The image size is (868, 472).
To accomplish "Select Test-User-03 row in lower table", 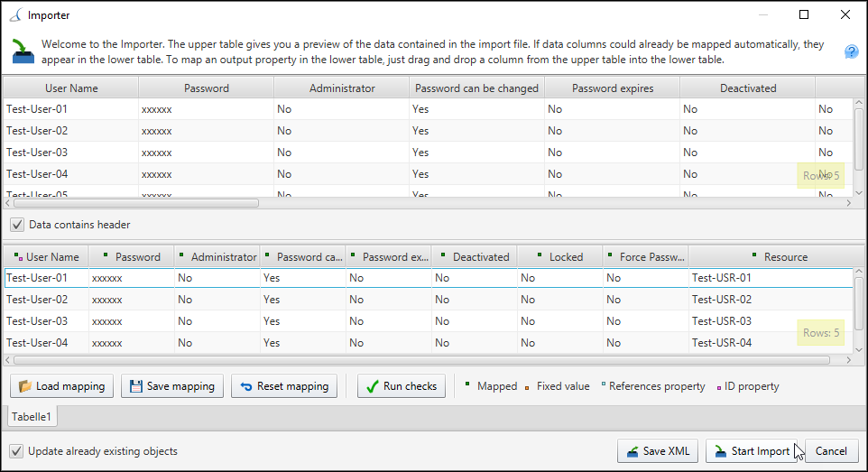I will [x=428, y=321].
